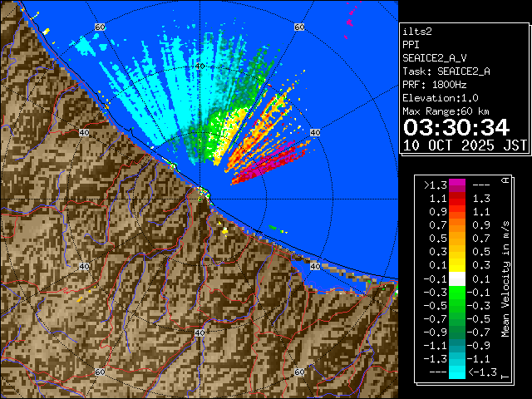Click the magenta velocity echo patch offshore
Screen dimensions: 532x399
270,160
